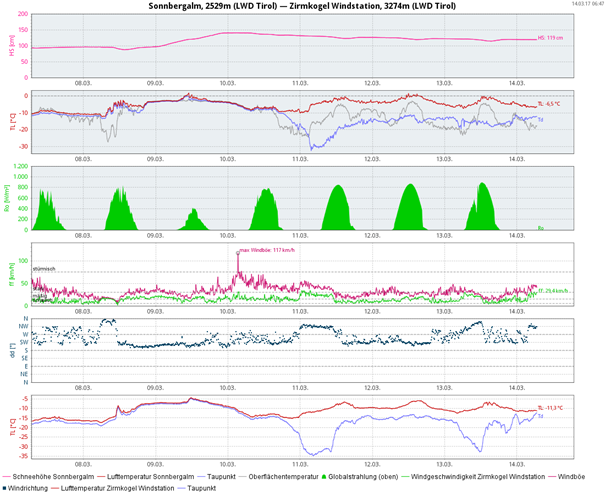Click the HS: 119 cm value label
The image size is (605, 495).
tap(550, 38)
